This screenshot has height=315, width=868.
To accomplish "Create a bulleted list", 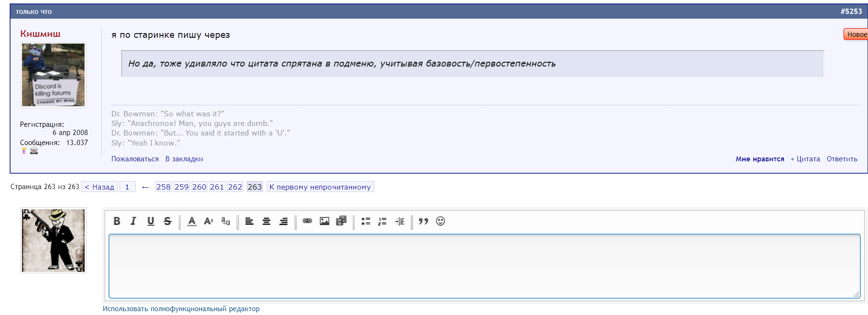I will click(366, 221).
